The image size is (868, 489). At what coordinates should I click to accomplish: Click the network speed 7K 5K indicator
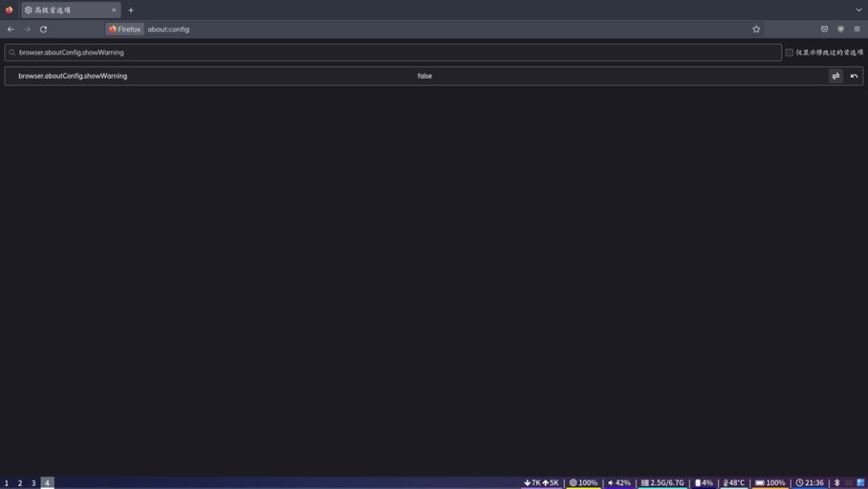coord(542,483)
